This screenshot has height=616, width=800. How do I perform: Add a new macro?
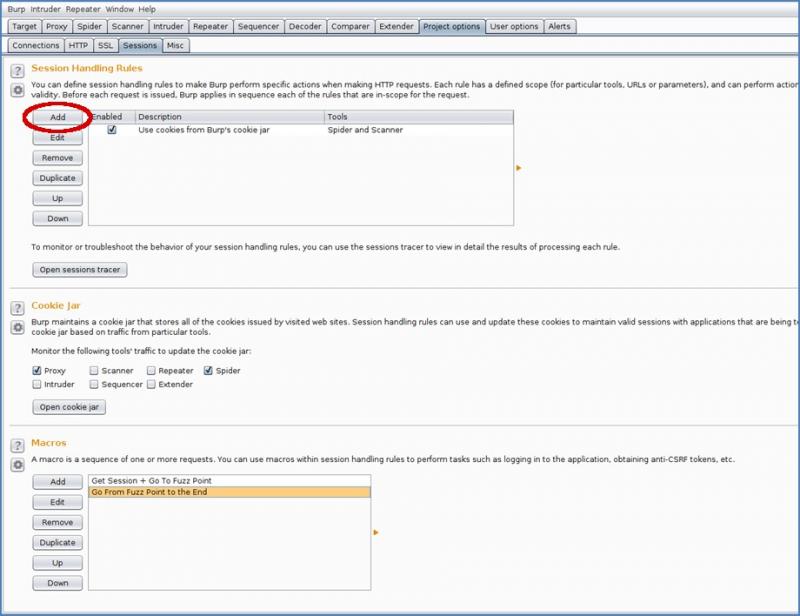click(58, 482)
